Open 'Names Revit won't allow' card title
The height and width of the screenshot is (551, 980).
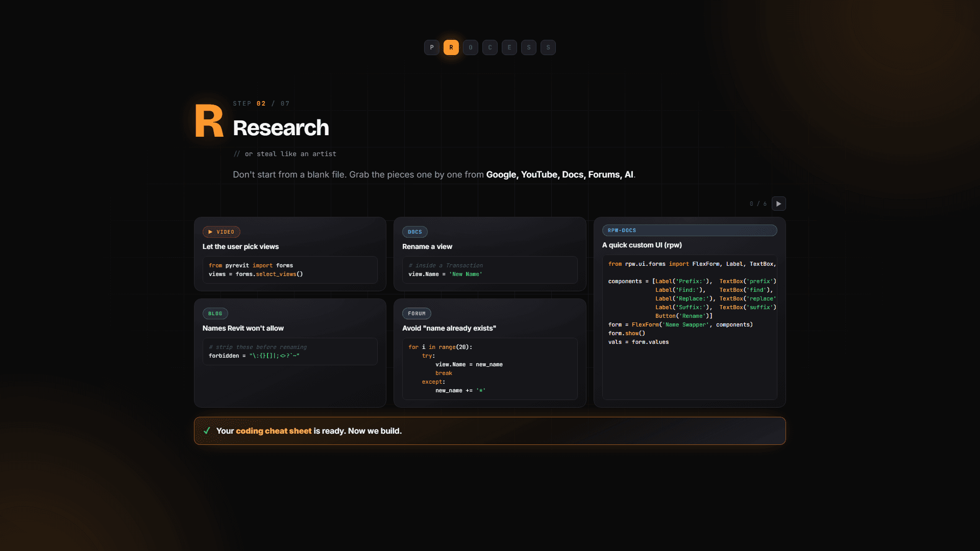(x=243, y=328)
